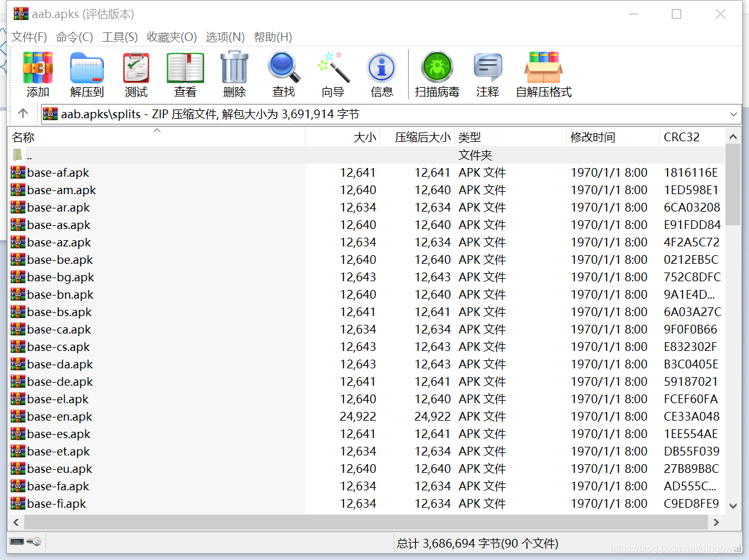Click the 查看 (View) book icon
This screenshot has width=749, height=560.
pos(185,68)
